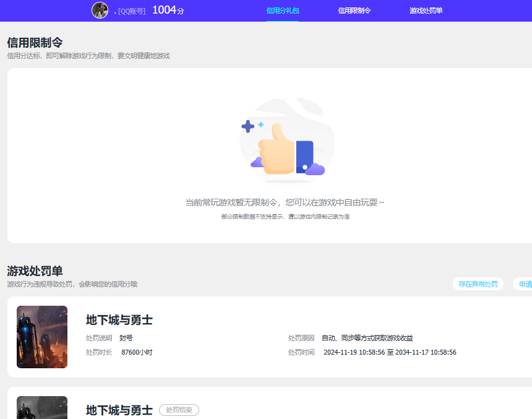The image size is (532, 419).
Task: Click the 处罚原因 label
Action: [301, 338]
